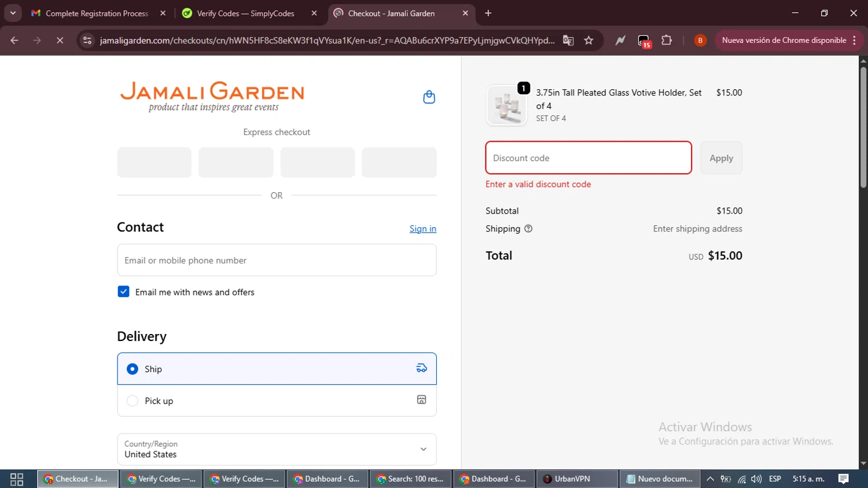Viewport: 868px width, 488px height.
Task: Open the shopping cart bag icon
Action: [429, 97]
